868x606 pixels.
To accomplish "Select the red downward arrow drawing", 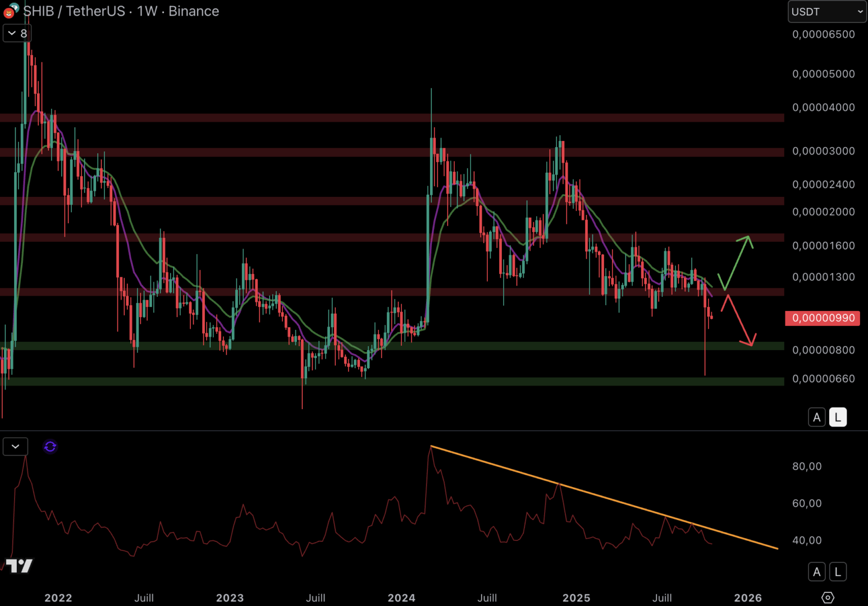I will 739,320.
